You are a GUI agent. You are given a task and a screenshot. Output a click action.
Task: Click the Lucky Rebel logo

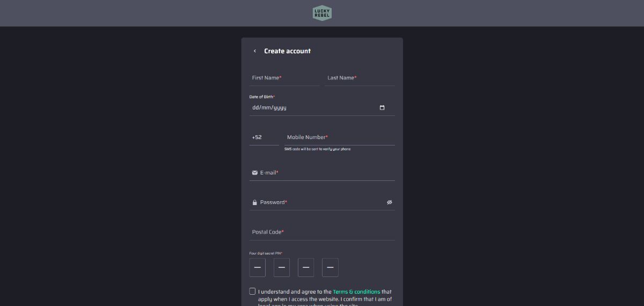[322, 13]
